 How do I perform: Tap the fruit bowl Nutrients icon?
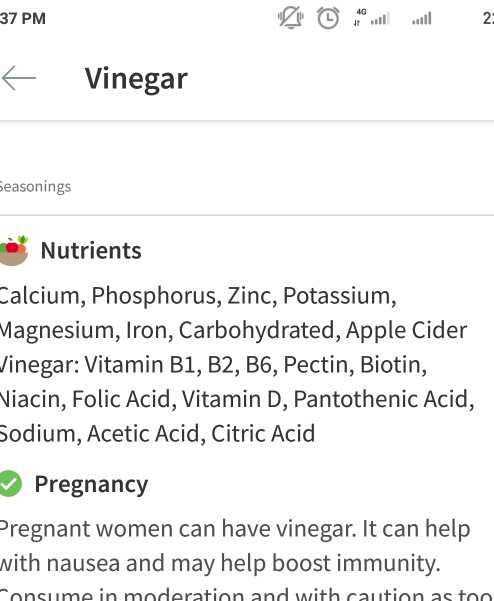[14, 250]
